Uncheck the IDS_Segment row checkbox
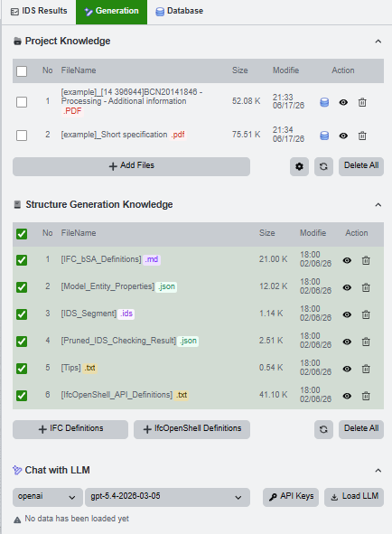392x534 pixels. click(x=22, y=314)
